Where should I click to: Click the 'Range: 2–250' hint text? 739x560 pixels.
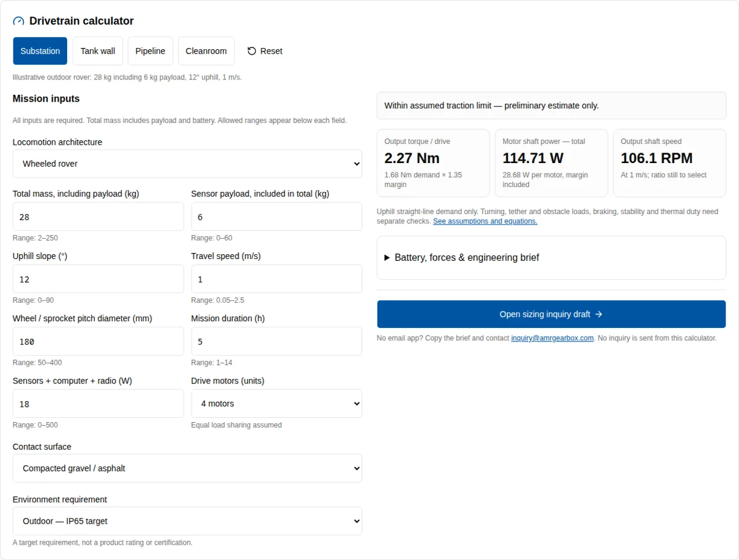click(35, 238)
